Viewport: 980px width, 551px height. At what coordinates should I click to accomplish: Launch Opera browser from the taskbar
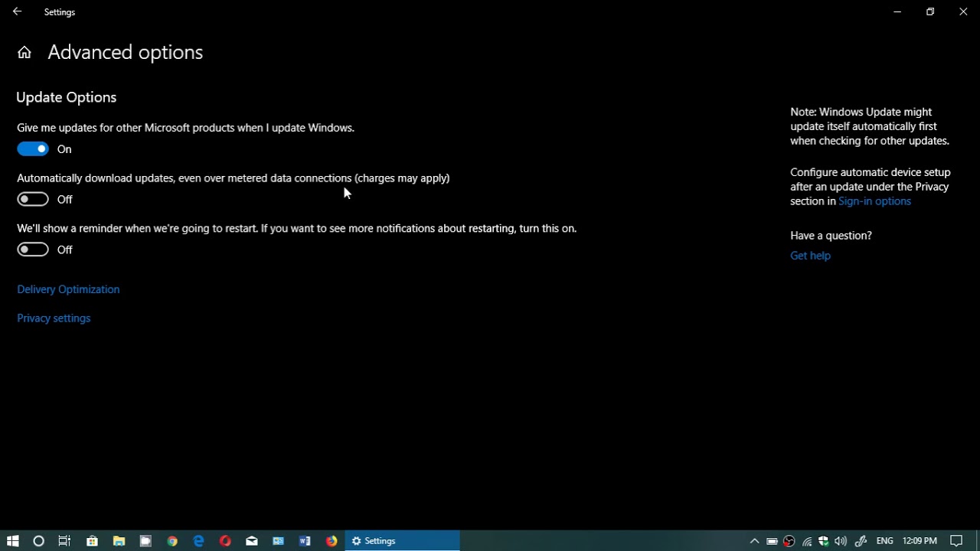coord(225,541)
